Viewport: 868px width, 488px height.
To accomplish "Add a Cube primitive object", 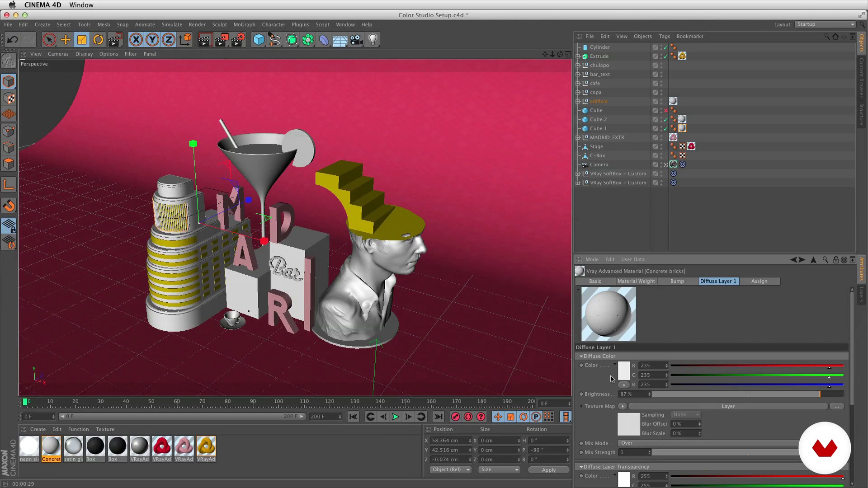I will coord(259,40).
